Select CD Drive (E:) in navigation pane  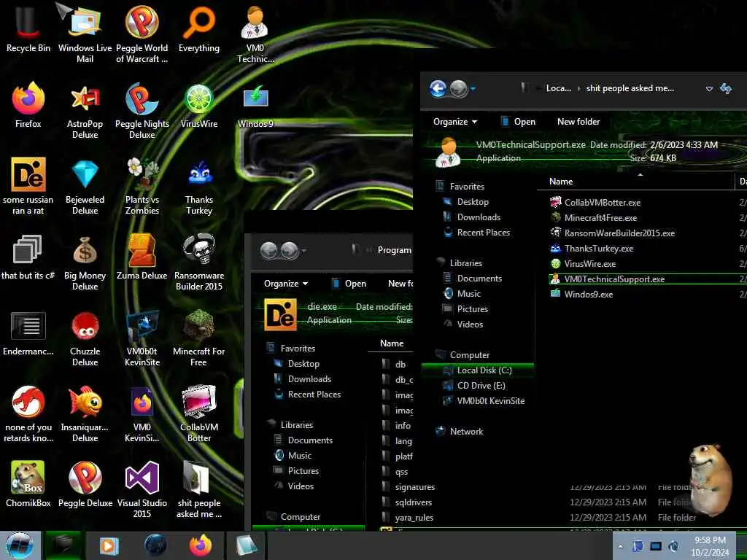coord(481,386)
